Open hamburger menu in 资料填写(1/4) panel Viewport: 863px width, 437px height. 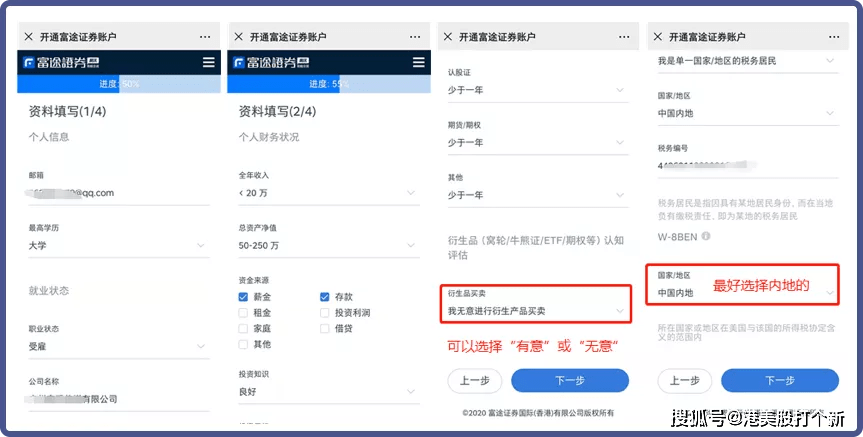click(x=209, y=62)
